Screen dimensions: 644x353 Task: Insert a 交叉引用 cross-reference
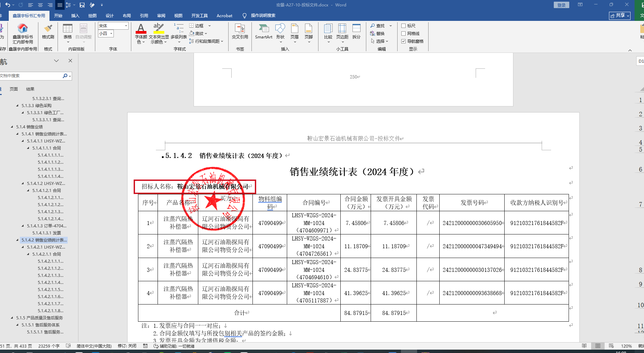(240, 31)
